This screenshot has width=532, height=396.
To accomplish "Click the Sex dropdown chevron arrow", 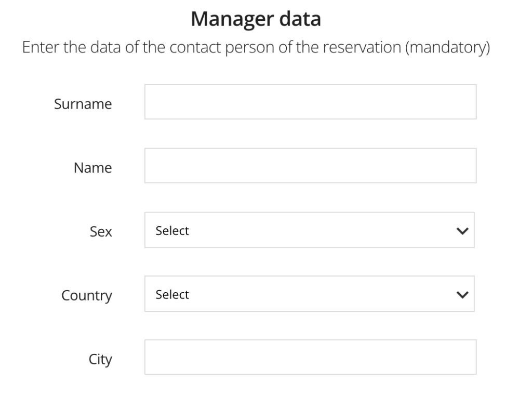I will coord(461,231).
